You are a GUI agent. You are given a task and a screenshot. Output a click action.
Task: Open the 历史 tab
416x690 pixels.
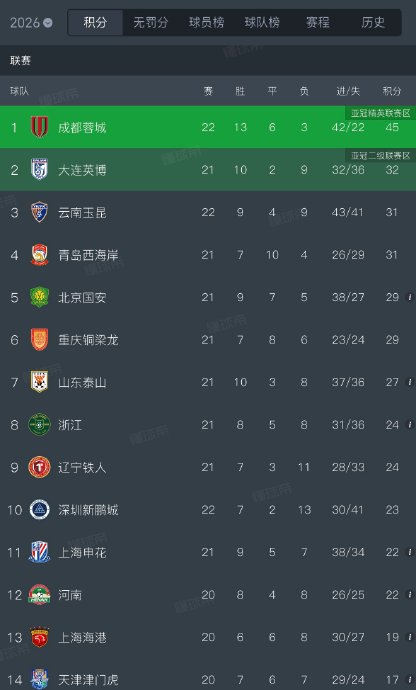pyautogui.click(x=373, y=22)
